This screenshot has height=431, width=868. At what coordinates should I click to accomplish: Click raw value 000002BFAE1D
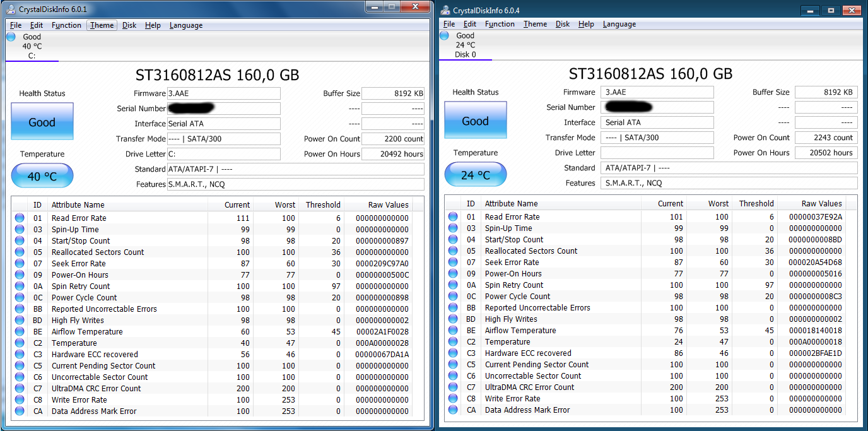(x=816, y=353)
